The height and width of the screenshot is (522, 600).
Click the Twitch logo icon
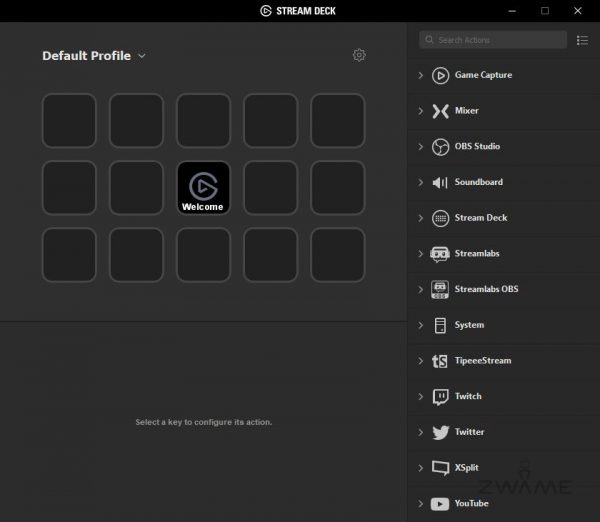coord(440,397)
